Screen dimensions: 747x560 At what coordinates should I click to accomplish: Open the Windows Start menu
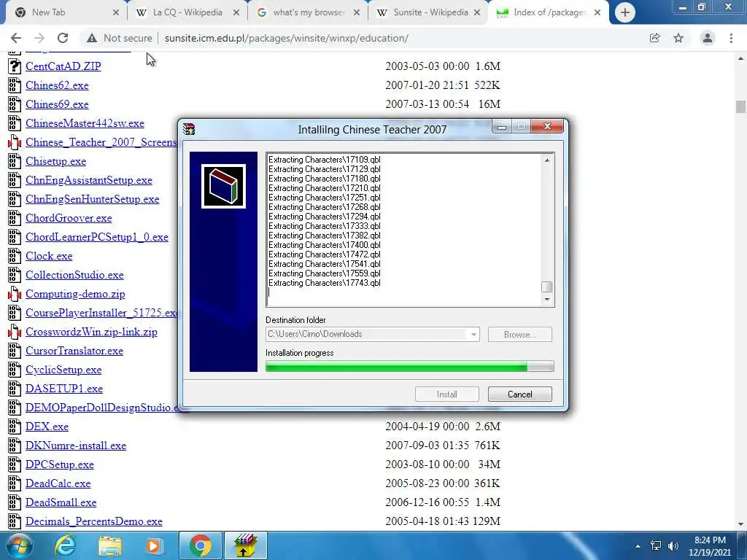19,545
